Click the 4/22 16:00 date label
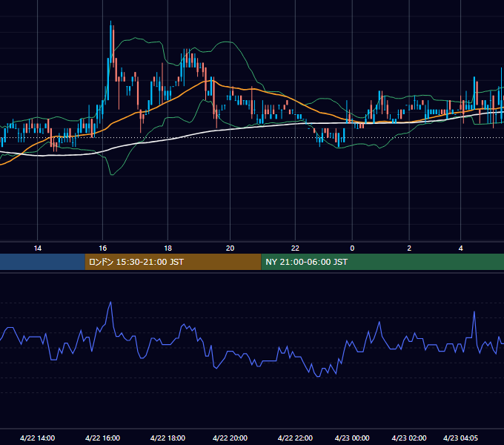 102,438
